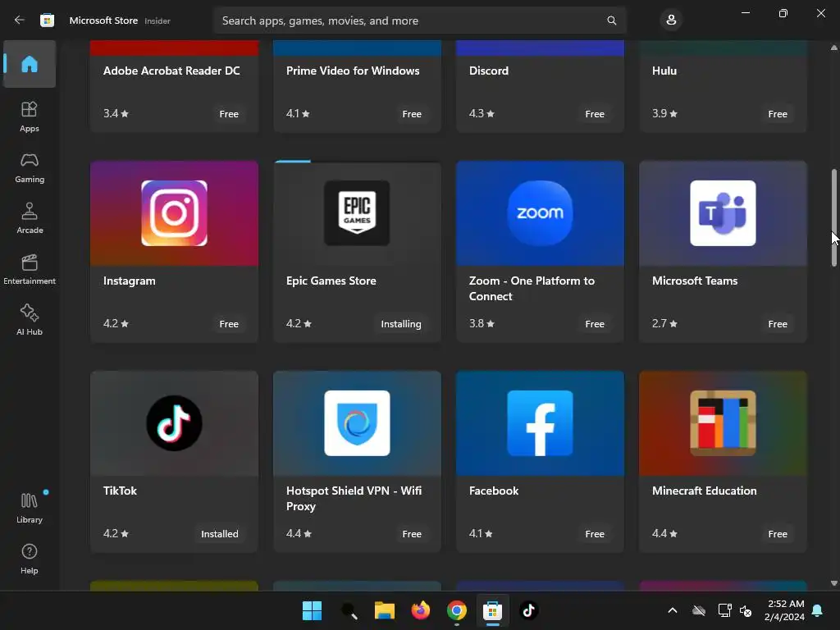Screen dimensions: 840x630
Task: Click Installing button on Epic Games Store
Action: tap(400, 323)
